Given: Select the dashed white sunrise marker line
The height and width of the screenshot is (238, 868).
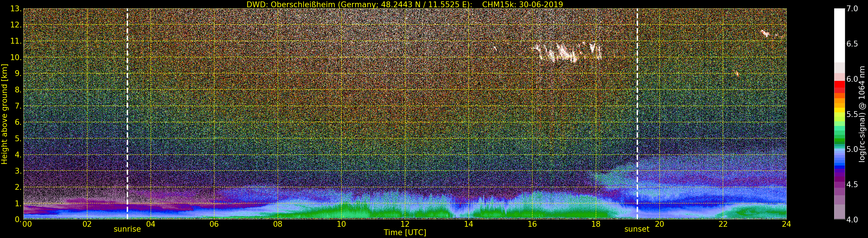Looking at the screenshot, I should click(x=127, y=114).
